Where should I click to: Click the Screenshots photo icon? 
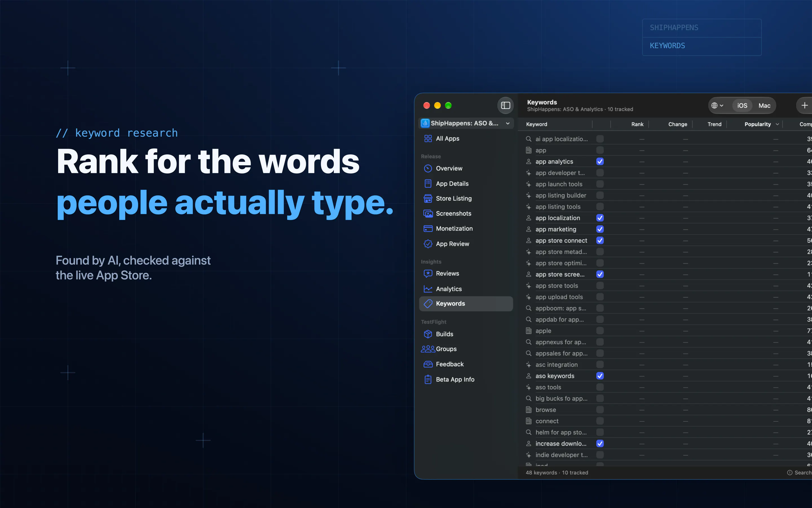(428, 214)
